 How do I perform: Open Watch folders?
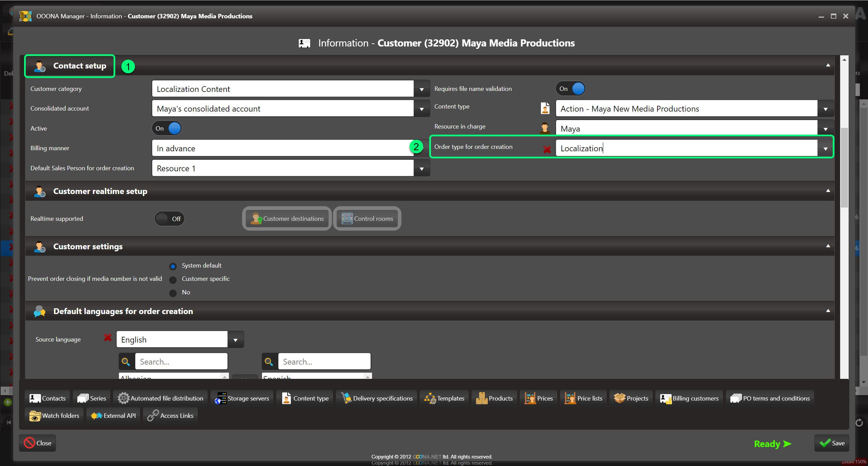pos(54,415)
